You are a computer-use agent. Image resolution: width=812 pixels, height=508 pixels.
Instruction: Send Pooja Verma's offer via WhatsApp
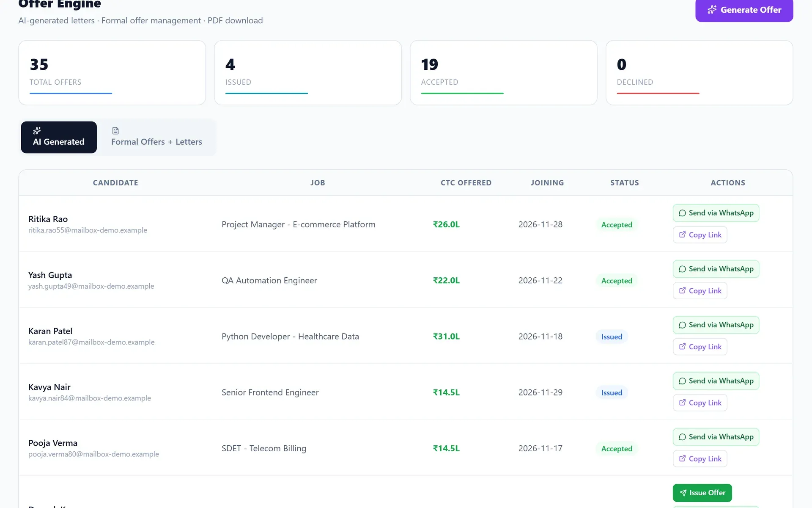click(716, 437)
